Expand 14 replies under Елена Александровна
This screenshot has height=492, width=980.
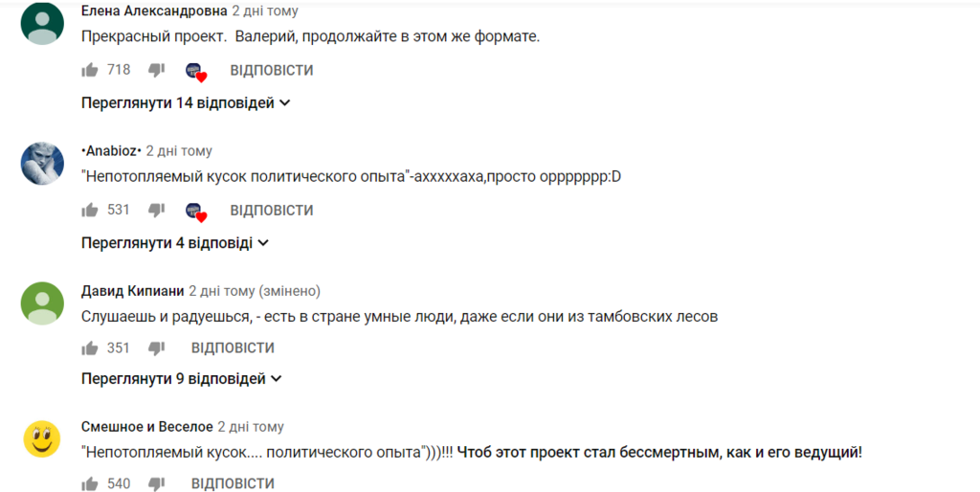(186, 102)
